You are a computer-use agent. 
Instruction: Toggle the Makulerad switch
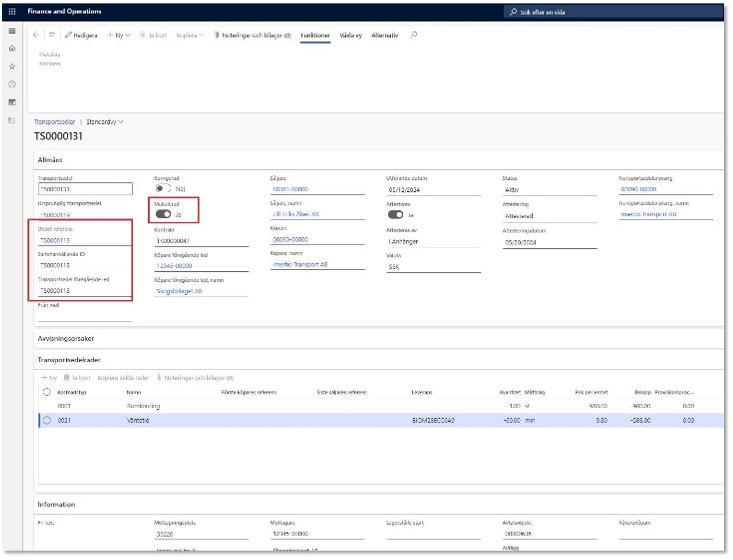point(163,214)
